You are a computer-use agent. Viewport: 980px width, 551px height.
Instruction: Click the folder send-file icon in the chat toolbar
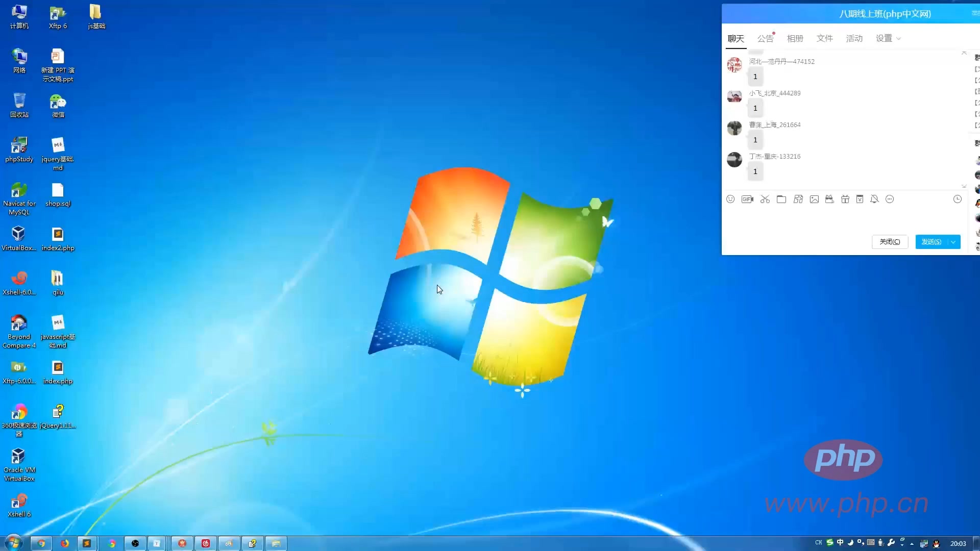tap(781, 199)
